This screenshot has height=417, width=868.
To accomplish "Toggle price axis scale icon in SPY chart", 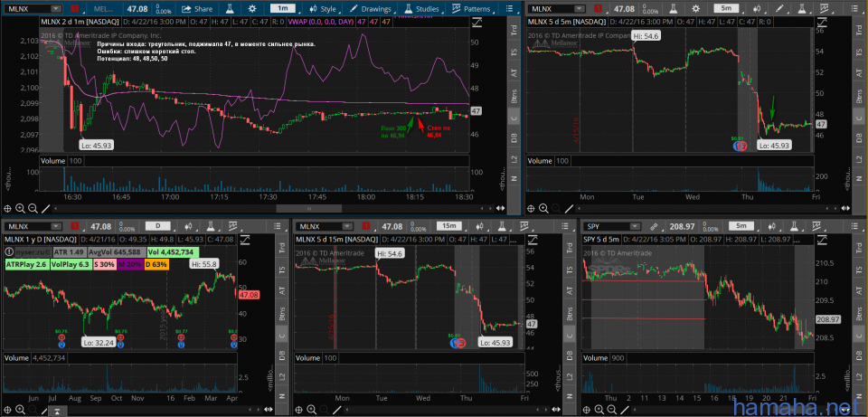I will coord(822,239).
